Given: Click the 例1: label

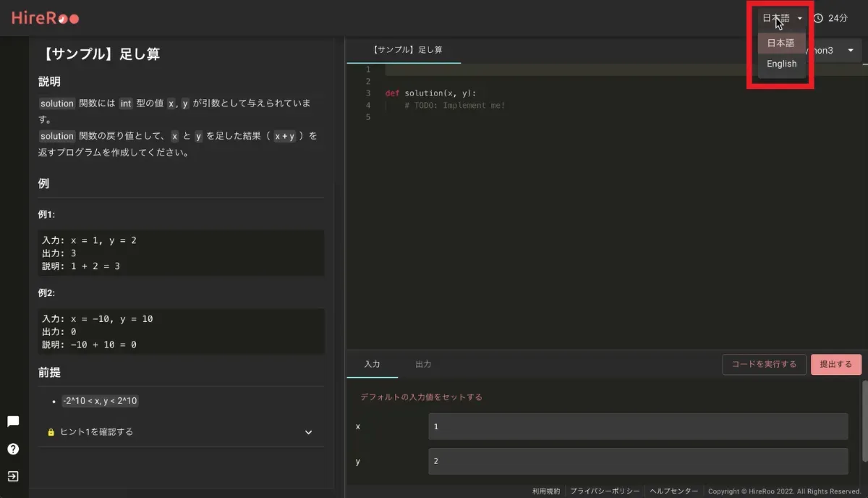Looking at the screenshot, I should point(47,215).
